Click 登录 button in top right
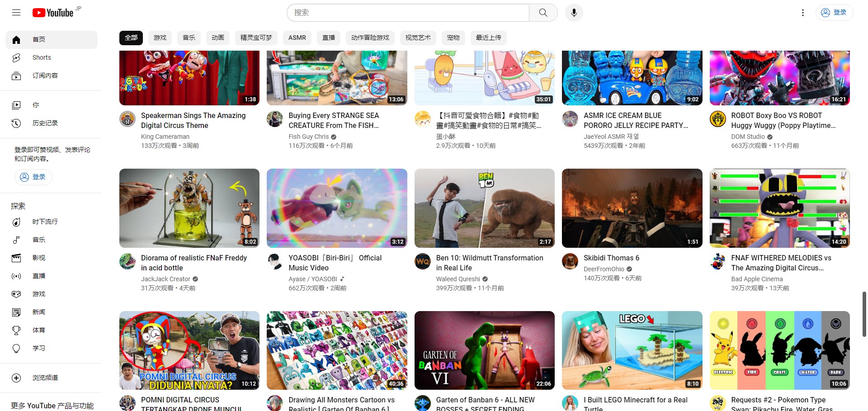868x411 pixels. (x=834, y=13)
